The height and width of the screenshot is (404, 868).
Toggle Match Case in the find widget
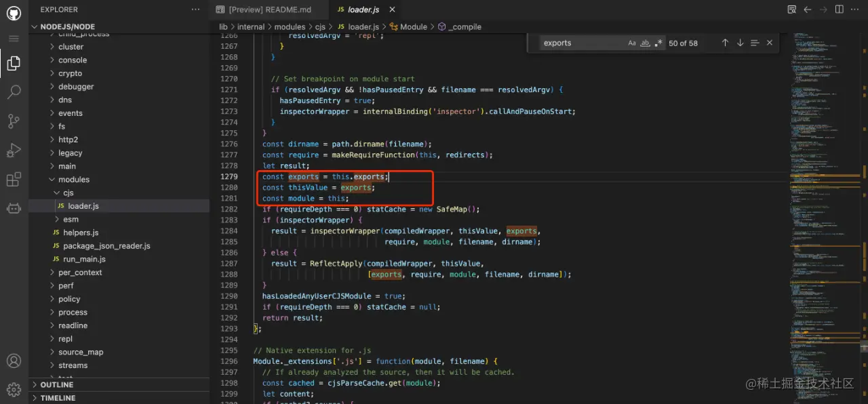(x=632, y=43)
